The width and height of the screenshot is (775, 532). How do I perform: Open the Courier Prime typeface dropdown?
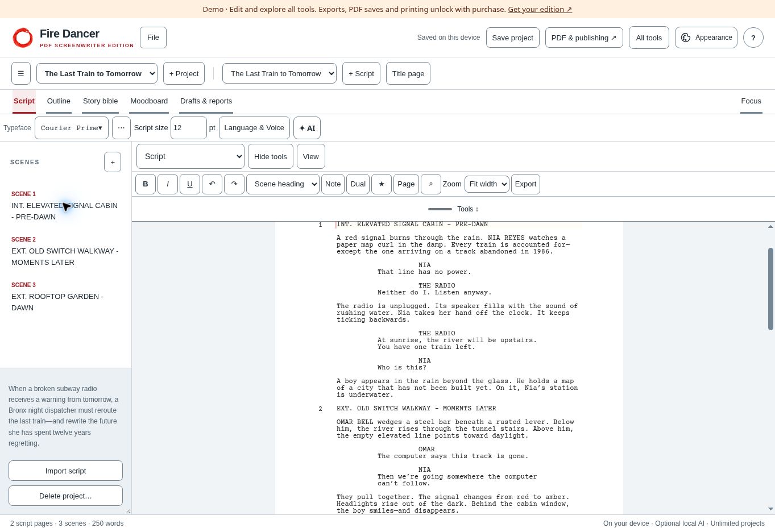coord(72,128)
